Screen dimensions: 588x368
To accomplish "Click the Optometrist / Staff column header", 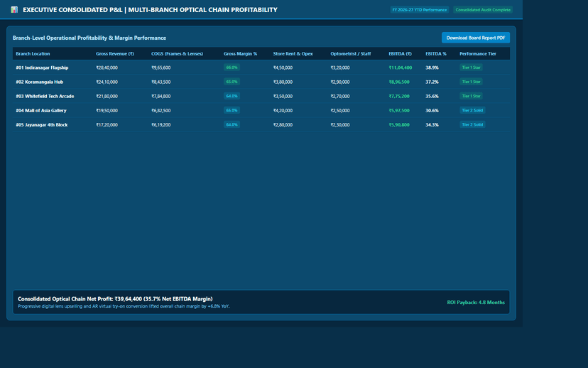I will click(x=351, y=54).
